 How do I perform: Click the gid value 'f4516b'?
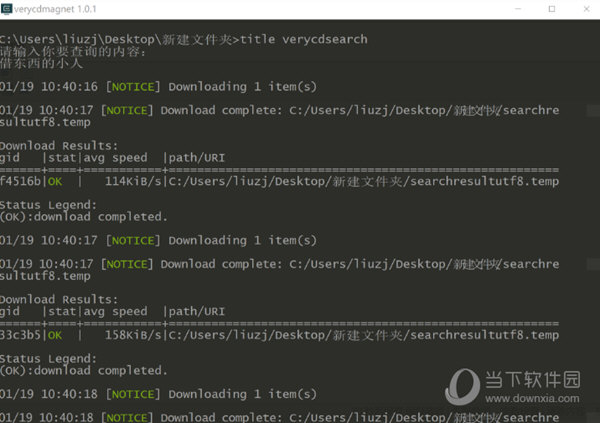pyautogui.click(x=20, y=181)
